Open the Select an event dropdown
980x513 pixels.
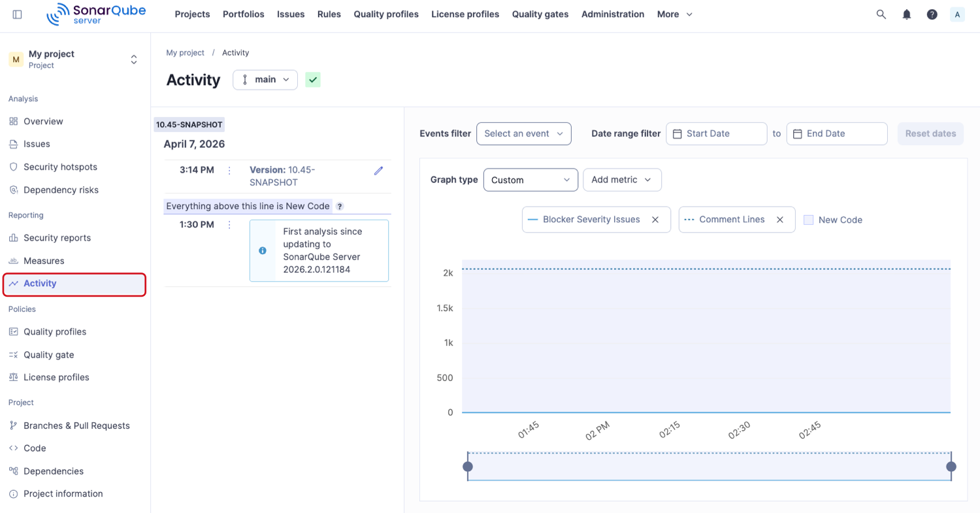coord(524,133)
